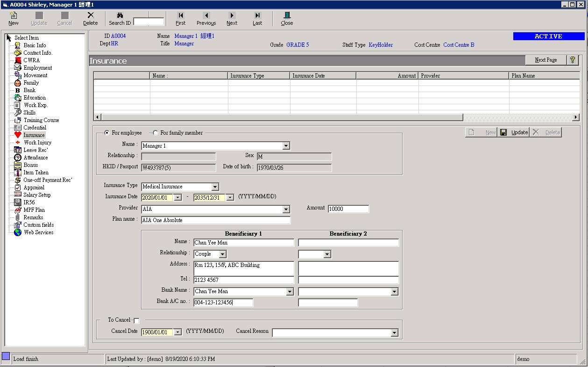
Task: Open Credential section in the sidebar
Action: coord(35,128)
